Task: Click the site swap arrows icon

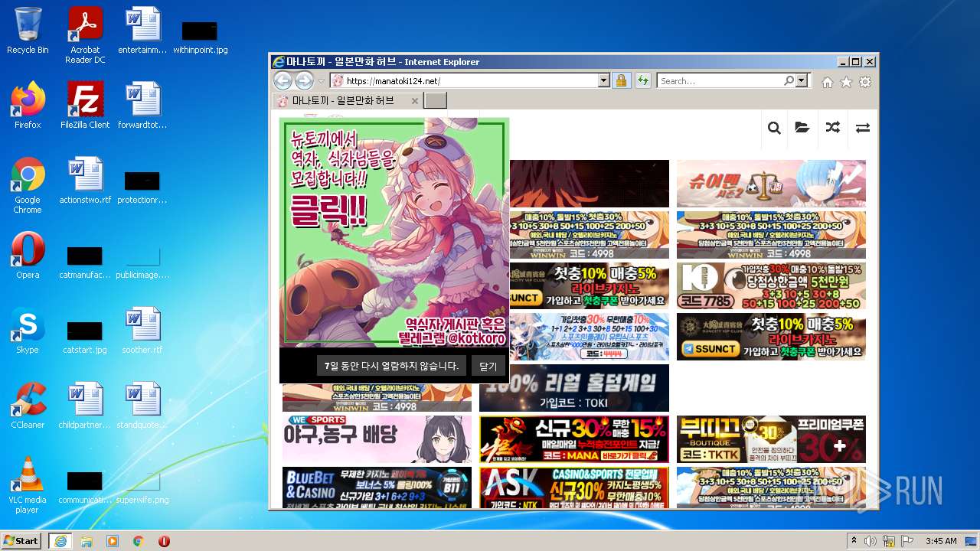Action: point(863,128)
